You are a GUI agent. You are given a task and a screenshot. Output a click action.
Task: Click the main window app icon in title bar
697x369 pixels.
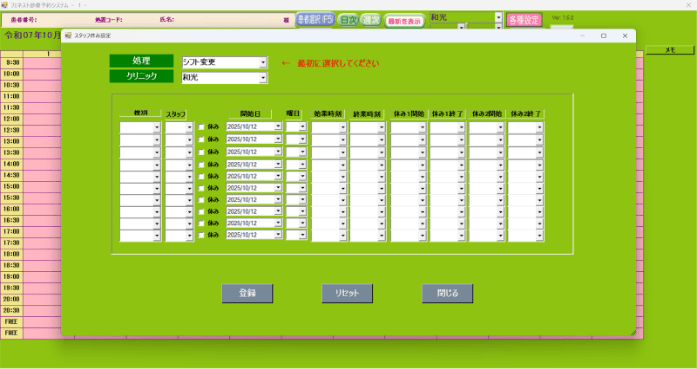(4, 5)
